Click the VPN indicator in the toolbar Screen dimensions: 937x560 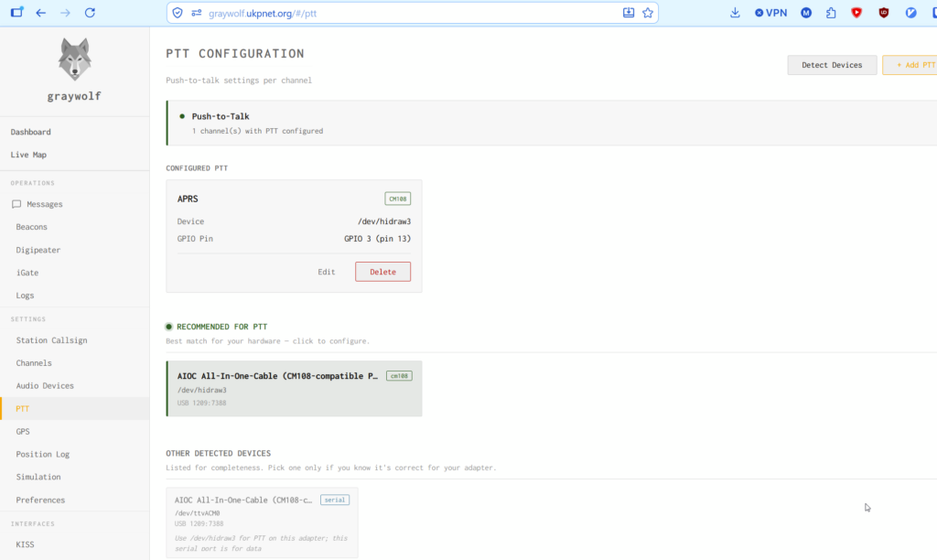point(770,13)
